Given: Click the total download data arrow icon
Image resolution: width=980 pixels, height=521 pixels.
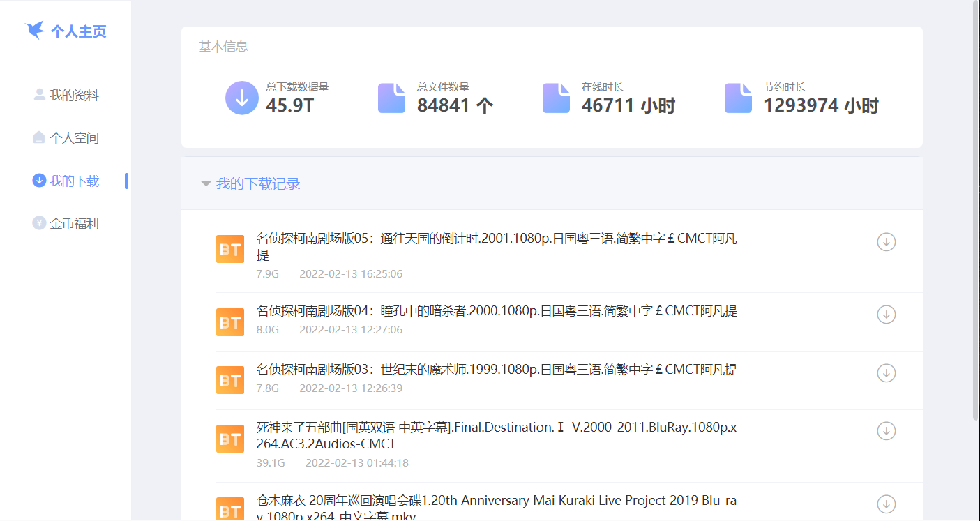Looking at the screenshot, I should coord(242,98).
